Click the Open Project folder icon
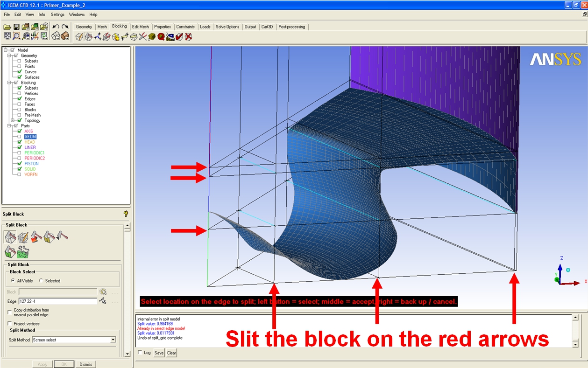This screenshot has height=368, width=588. coord(7,27)
